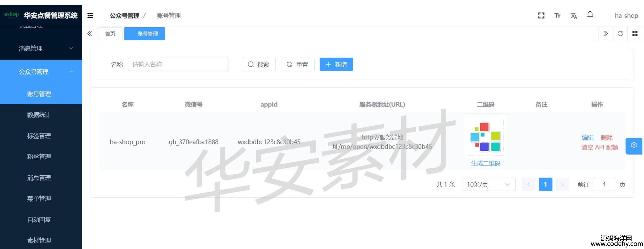Open 粉丝管理 in the sidebar
This screenshot has height=249, width=644.
(x=41, y=157)
